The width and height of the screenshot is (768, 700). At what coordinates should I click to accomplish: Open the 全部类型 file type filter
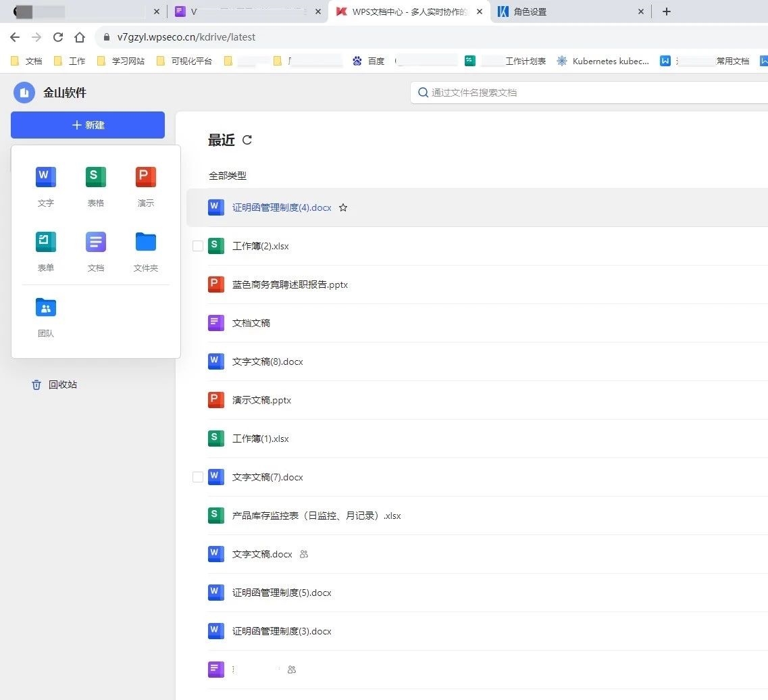pyautogui.click(x=228, y=176)
